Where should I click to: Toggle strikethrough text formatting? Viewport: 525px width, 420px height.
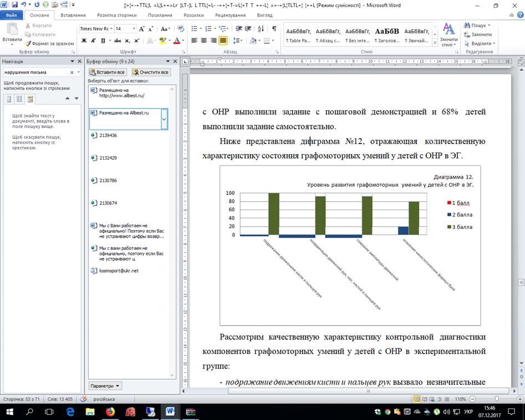[117, 40]
